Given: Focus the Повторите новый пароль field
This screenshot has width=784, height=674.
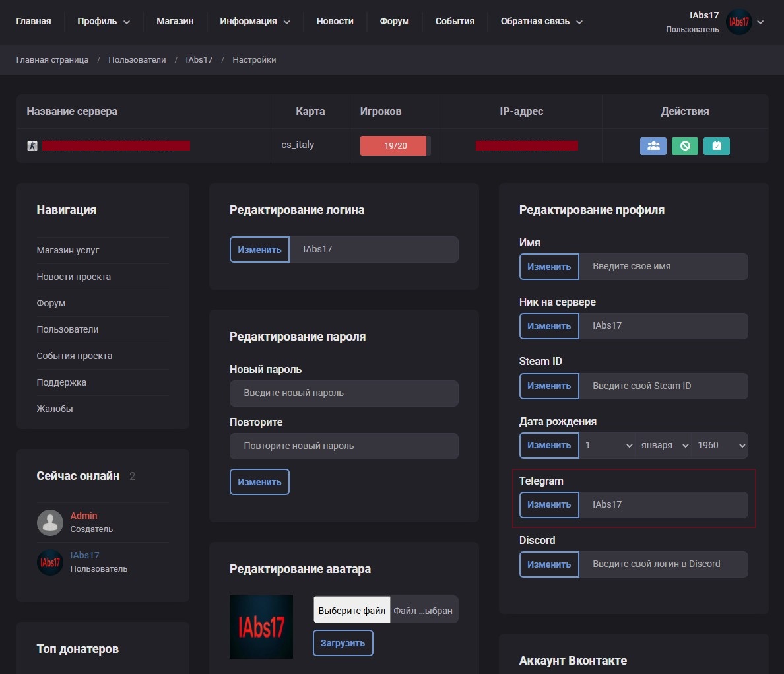Looking at the screenshot, I should 344,446.
